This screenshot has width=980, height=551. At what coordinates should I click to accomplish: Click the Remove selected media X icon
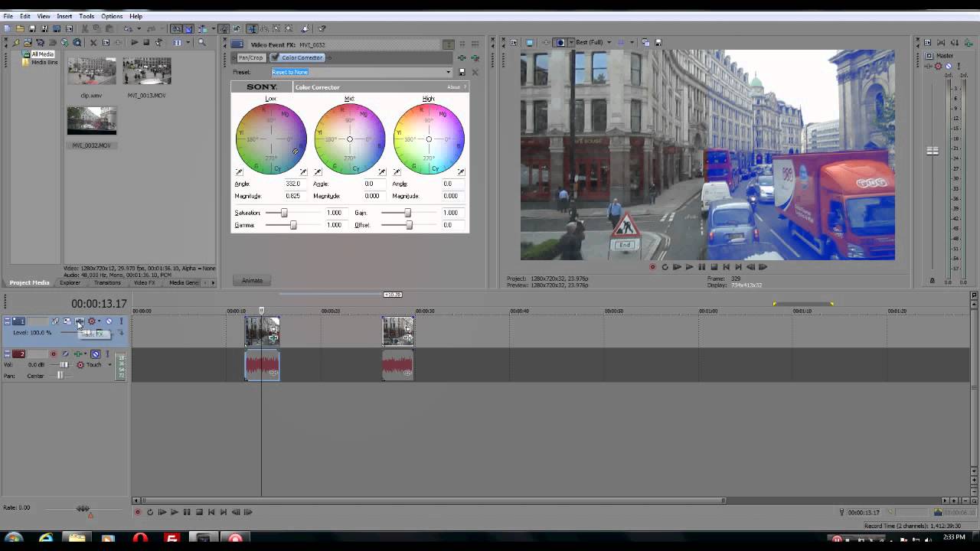(x=93, y=43)
